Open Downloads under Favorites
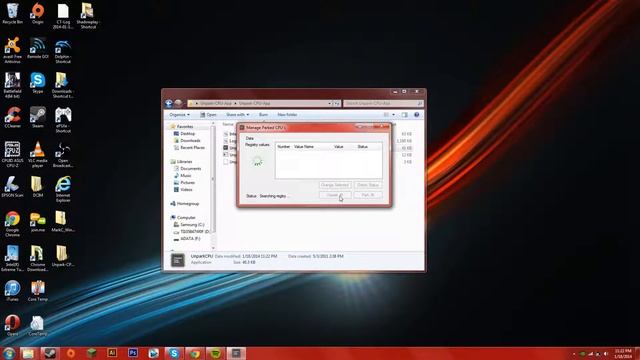The height and width of the screenshot is (360, 640). tap(190, 140)
